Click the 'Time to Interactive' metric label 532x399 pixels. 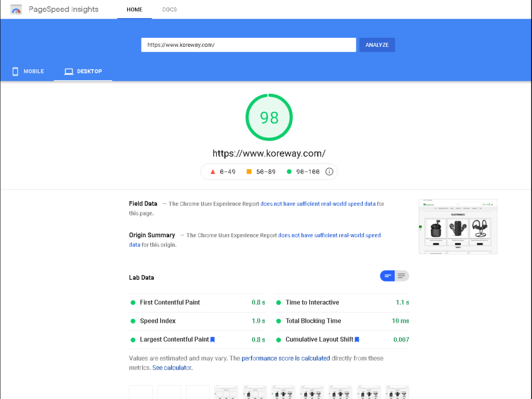pos(312,302)
